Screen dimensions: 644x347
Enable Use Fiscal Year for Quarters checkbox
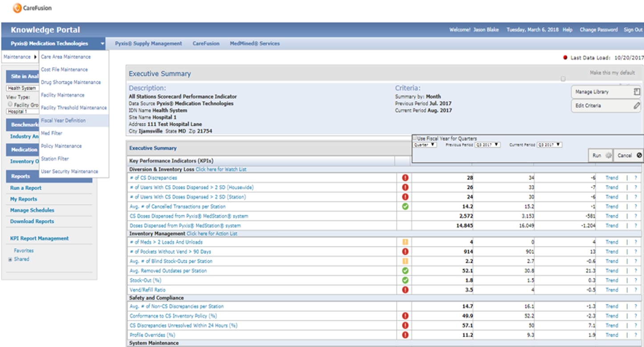click(x=415, y=139)
